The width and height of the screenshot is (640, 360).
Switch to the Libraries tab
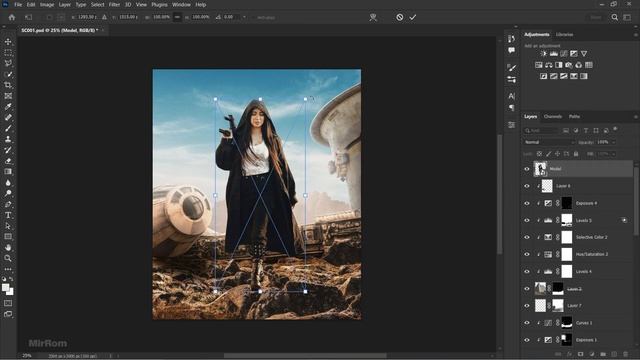(564, 35)
